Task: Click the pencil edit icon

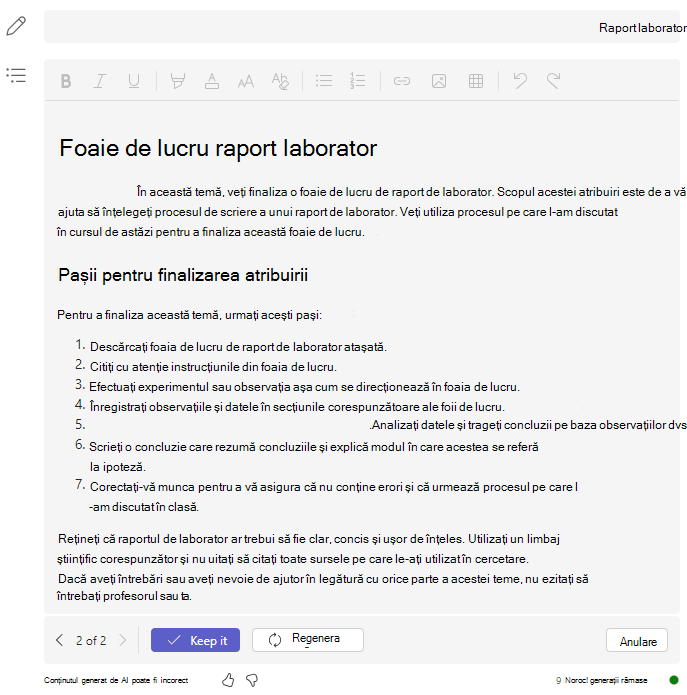Action: 16,26
